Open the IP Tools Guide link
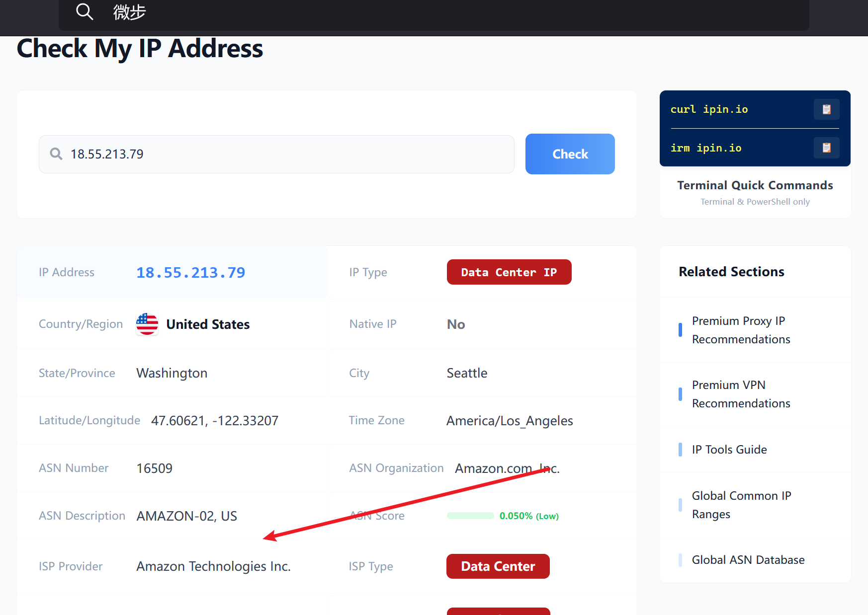This screenshot has height=615, width=868. [x=729, y=450]
